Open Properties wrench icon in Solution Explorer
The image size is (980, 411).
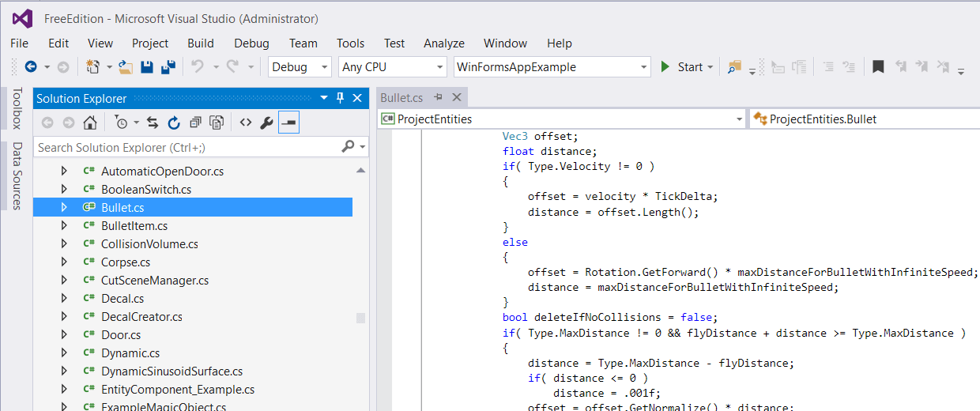[267, 123]
